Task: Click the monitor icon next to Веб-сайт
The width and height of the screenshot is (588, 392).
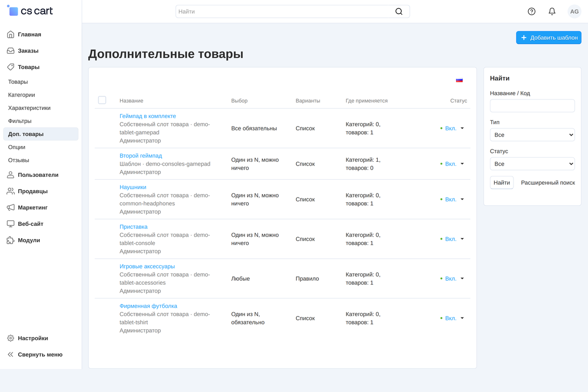Action: pos(11,224)
